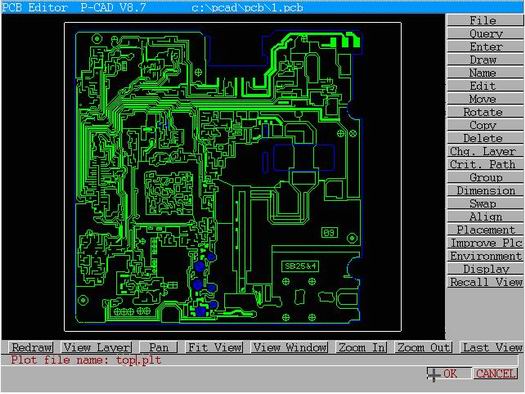Choose the Draw menu item
Screen dimensions: 525x394
coord(485,59)
